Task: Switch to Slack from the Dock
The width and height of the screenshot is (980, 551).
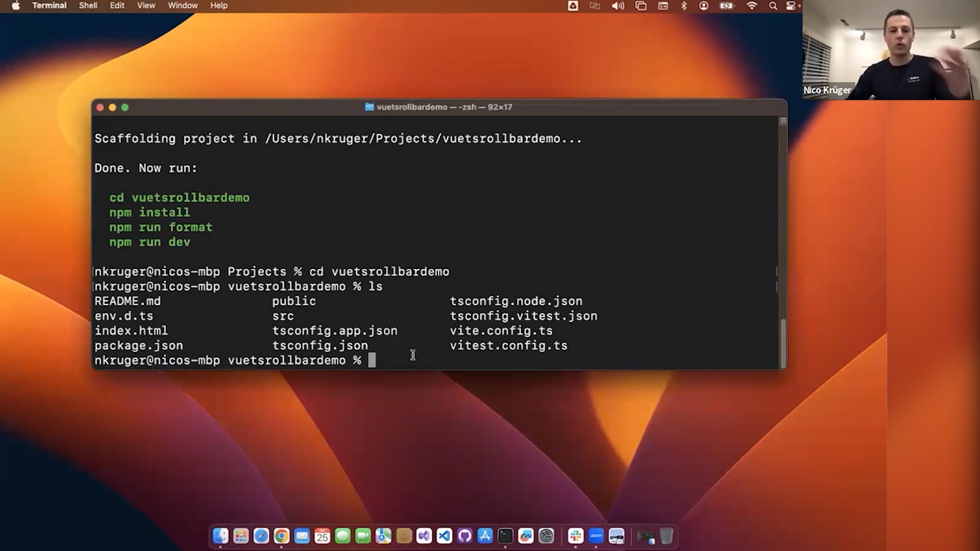Action: pyautogui.click(x=576, y=536)
